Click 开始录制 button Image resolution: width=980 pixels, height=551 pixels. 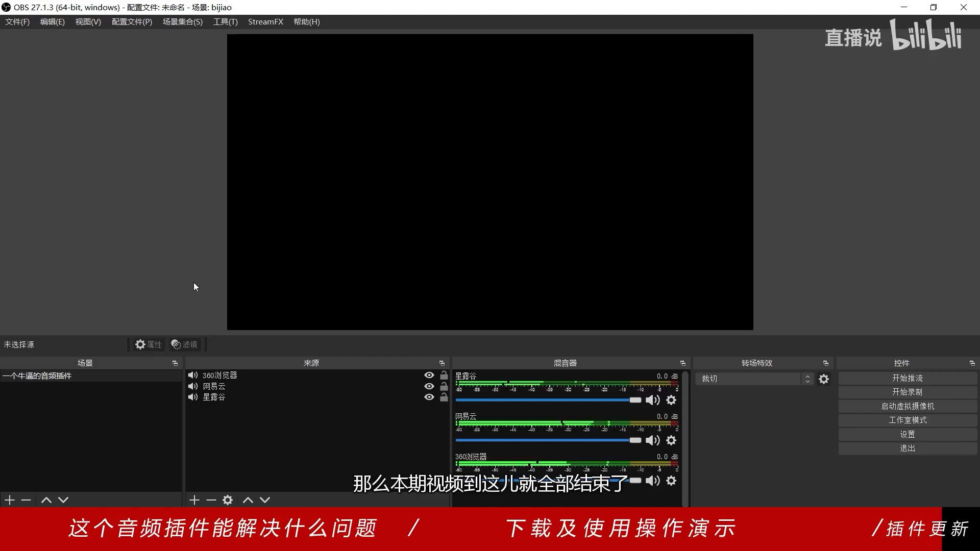click(907, 392)
